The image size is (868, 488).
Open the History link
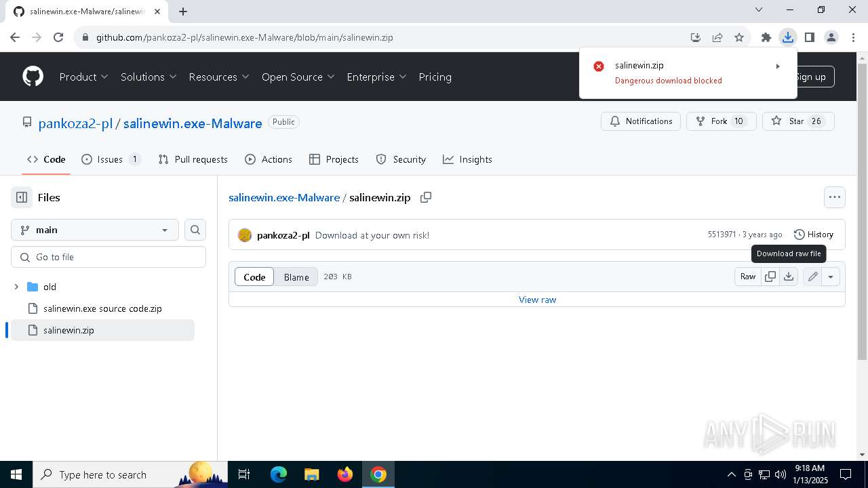coord(814,235)
